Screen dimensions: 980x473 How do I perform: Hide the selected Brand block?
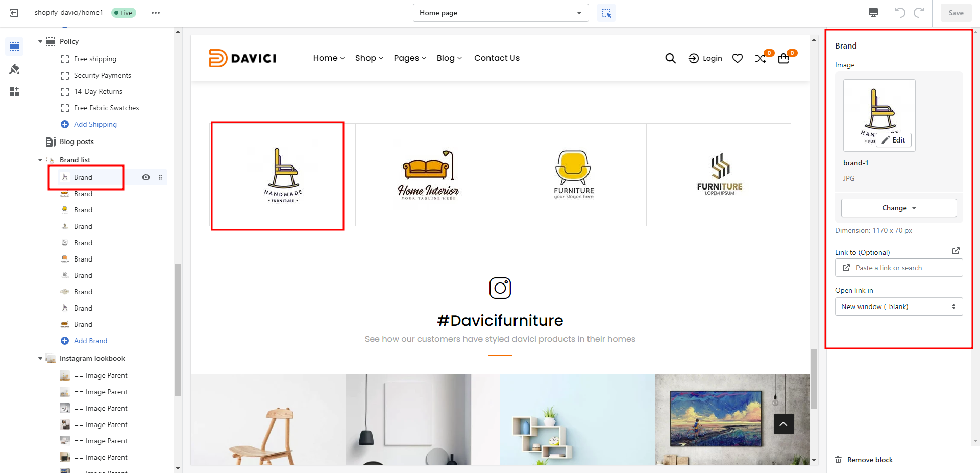click(146, 177)
